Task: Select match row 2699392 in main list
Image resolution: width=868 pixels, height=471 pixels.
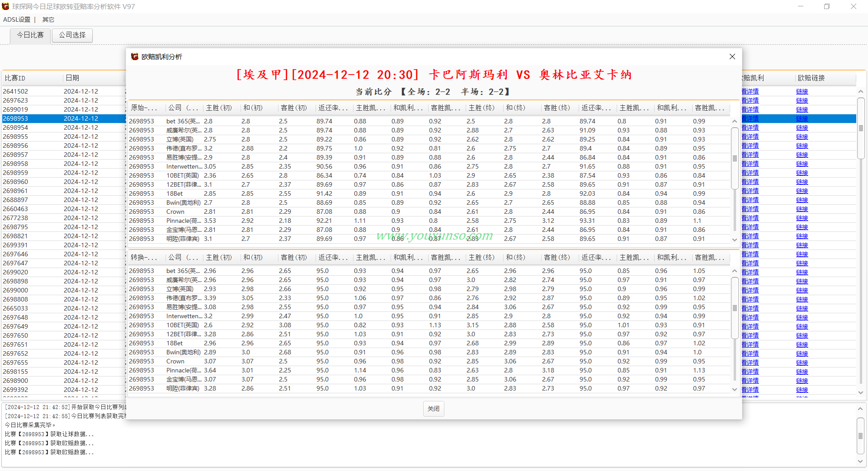Action: (x=63, y=390)
